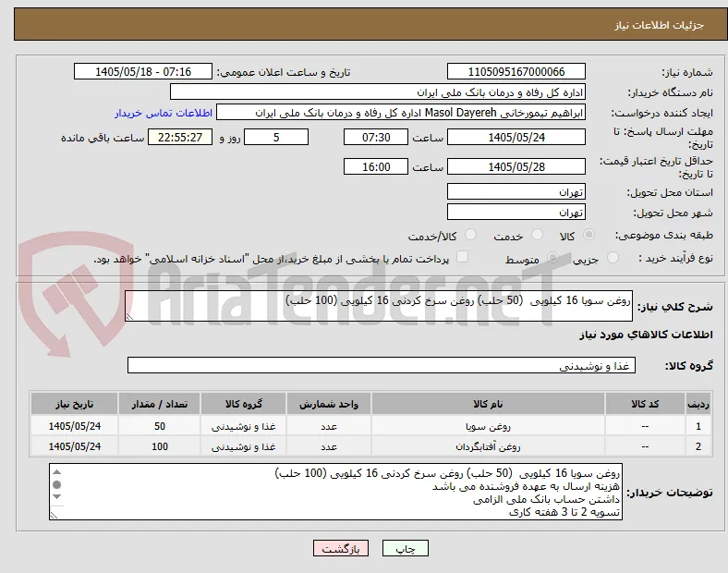
Task: Click the روغن سویا item name cell
Action: click(x=488, y=426)
